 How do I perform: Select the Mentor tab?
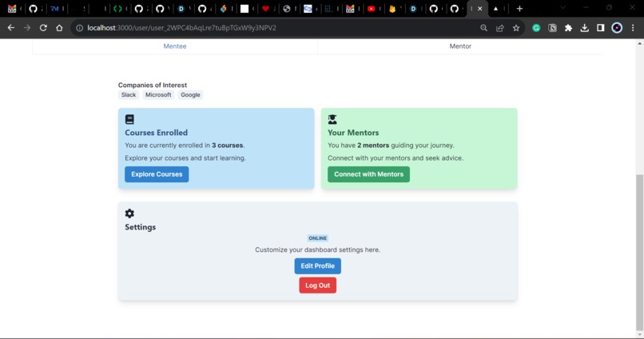coord(460,46)
